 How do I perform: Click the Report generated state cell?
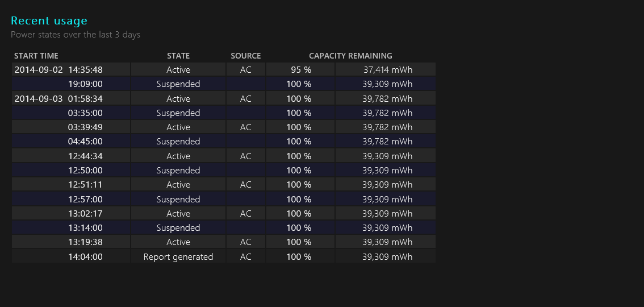coord(178,257)
